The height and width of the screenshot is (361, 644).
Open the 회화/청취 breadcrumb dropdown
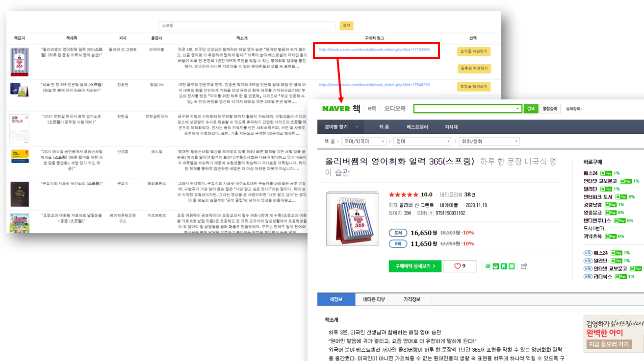click(489, 141)
